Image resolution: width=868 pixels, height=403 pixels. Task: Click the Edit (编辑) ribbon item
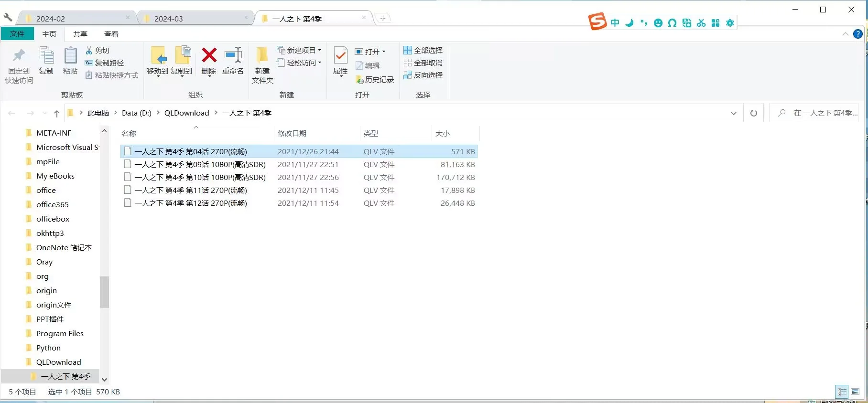coord(368,65)
